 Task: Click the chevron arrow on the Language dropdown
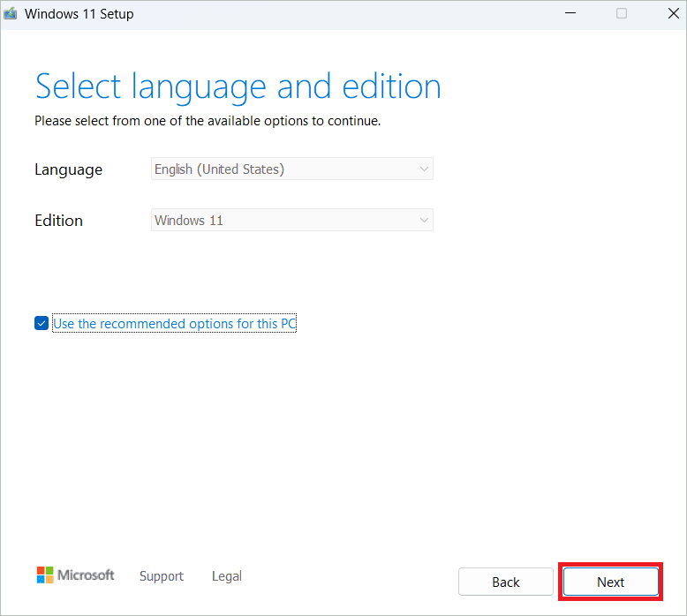click(424, 169)
